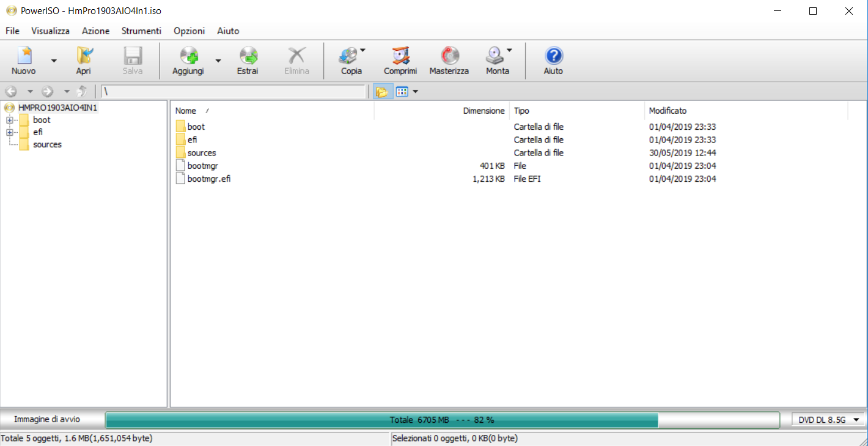Screen dimensions: 868x446
Task: Click the Estrai toolbar icon
Action: (x=248, y=56)
